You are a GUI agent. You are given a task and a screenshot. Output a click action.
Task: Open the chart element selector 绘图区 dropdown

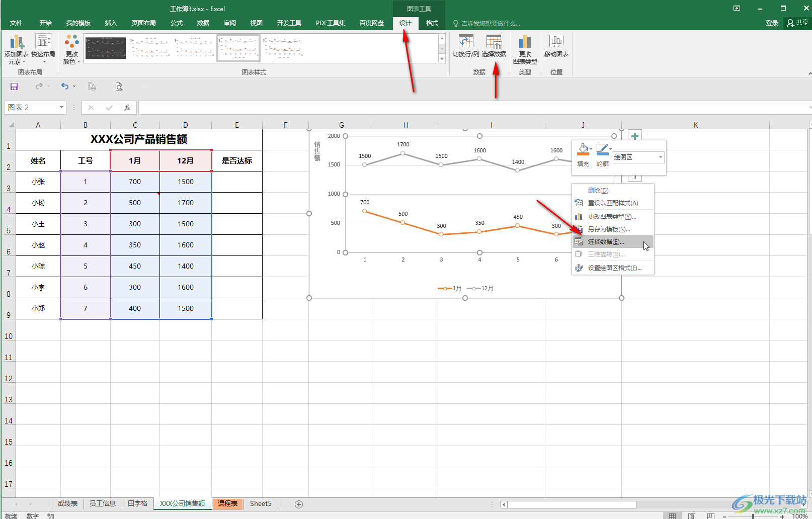(x=661, y=157)
